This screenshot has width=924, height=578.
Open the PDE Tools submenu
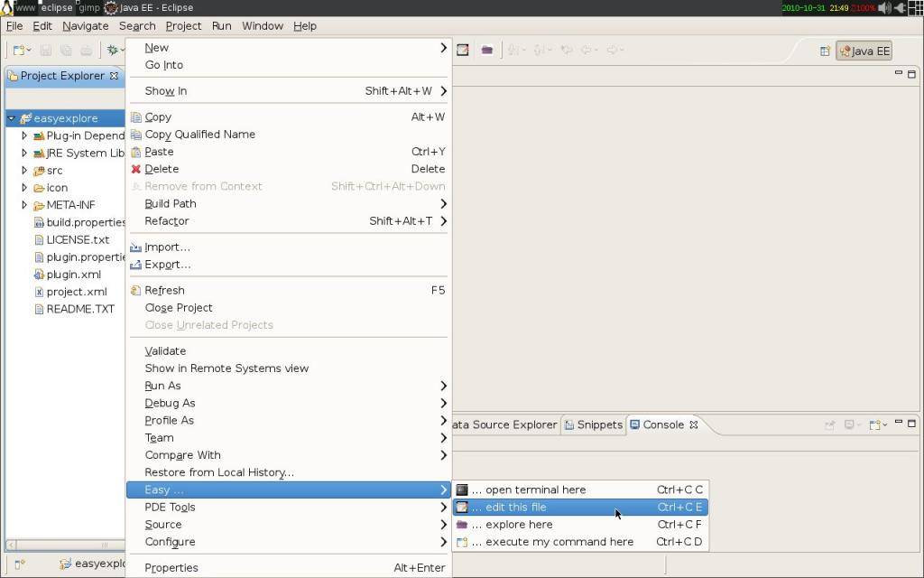(x=289, y=508)
